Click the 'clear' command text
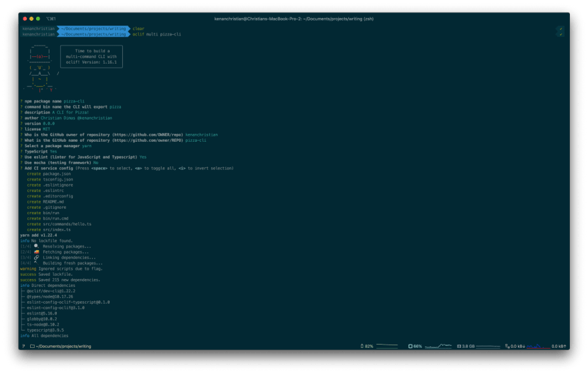The height and width of the screenshot is (374, 588). pyautogui.click(x=138, y=29)
